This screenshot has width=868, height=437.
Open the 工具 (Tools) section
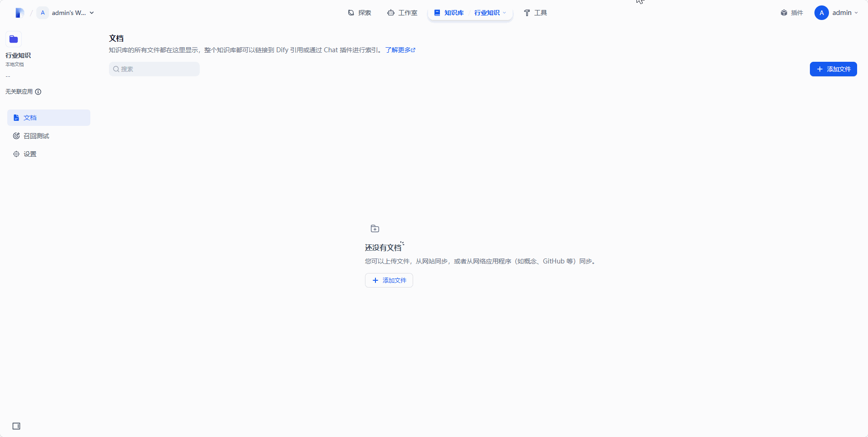[x=536, y=12]
